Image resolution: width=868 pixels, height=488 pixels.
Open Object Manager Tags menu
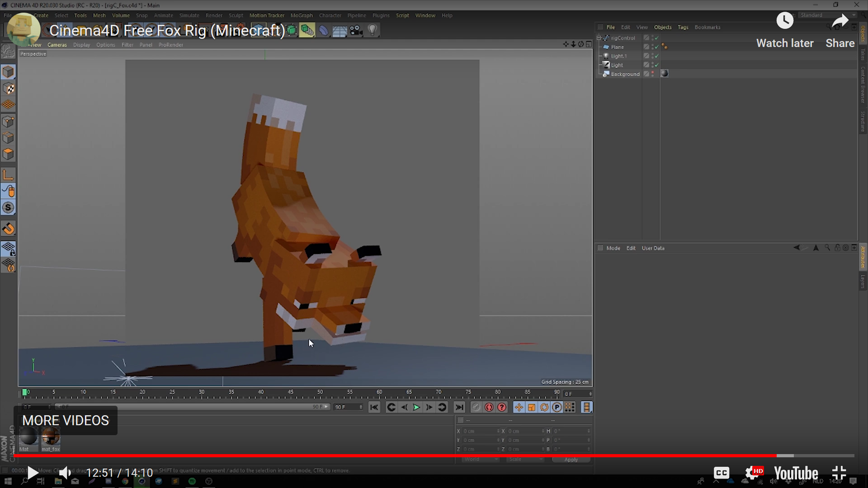[683, 27]
